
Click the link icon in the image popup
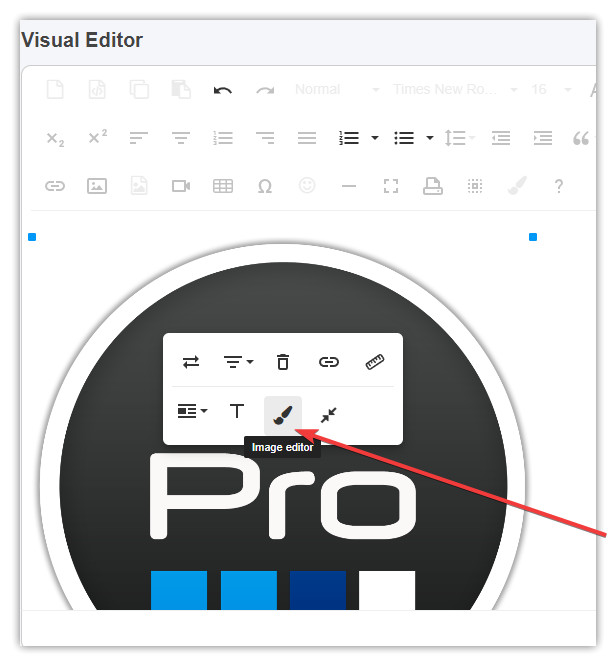[x=329, y=362]
